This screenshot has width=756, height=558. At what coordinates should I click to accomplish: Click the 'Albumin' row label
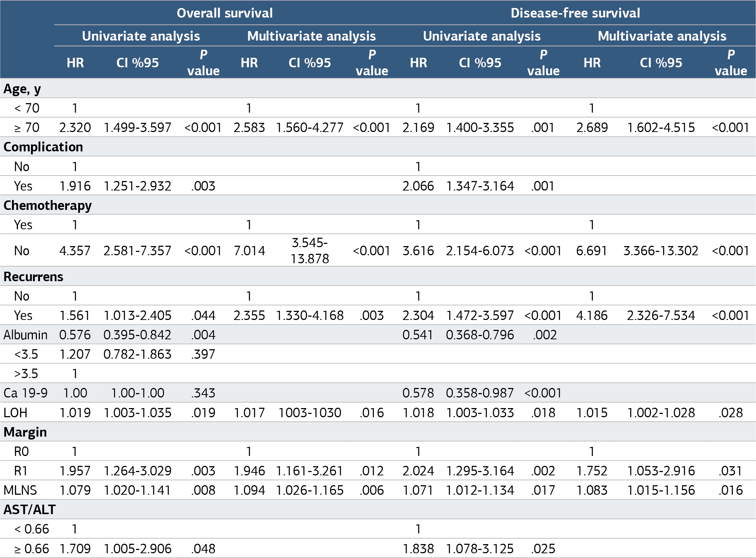pyautogui.click(x=26, y=335)
